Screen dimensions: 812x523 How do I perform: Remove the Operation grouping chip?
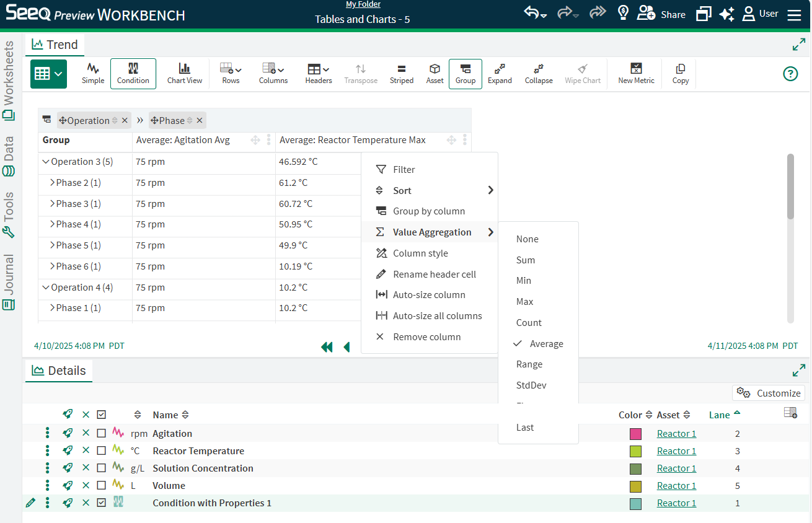125,121
